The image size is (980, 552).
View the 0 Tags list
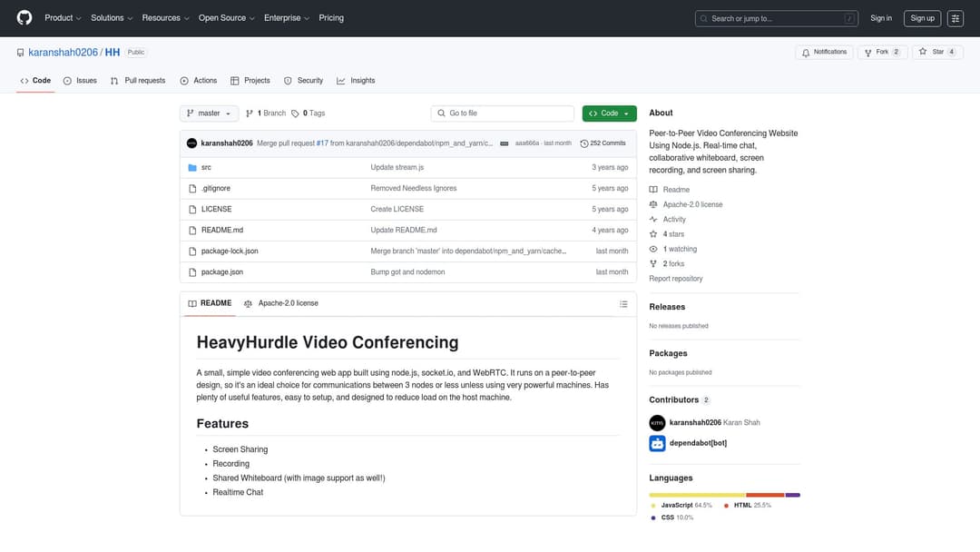[x=309, y=113]
